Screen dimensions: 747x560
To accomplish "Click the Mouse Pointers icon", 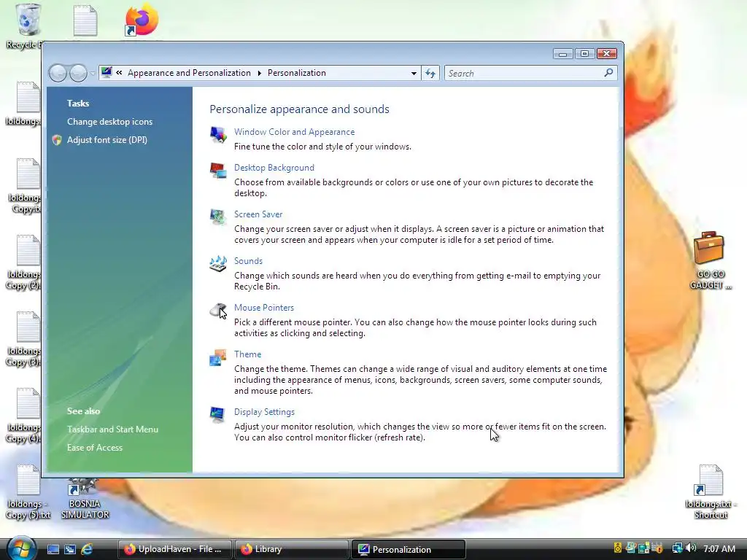I will (x=218, y=311).
